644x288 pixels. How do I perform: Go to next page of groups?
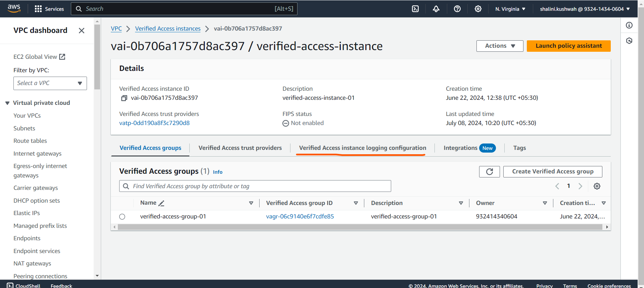pos(580,186)
